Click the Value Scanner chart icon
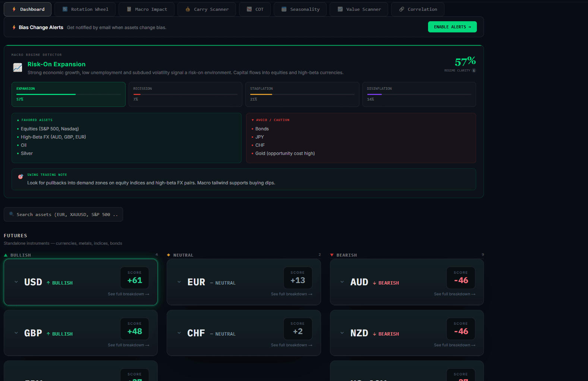The width and height of the screenshot is (588, 381). [340, 9]
